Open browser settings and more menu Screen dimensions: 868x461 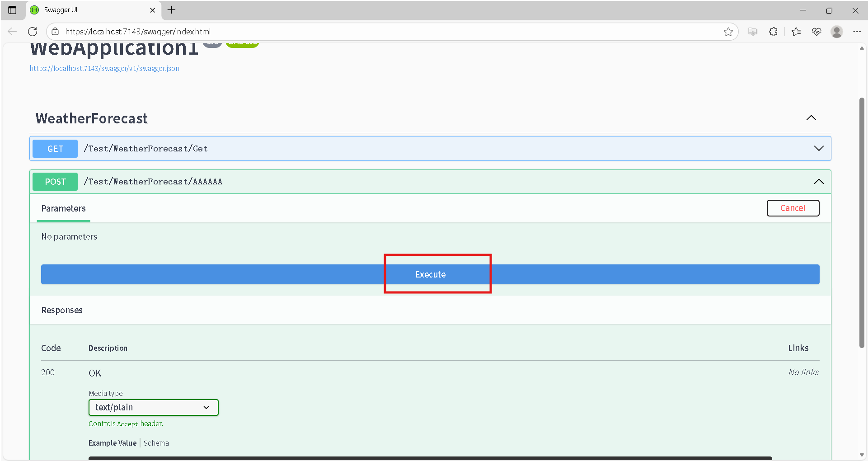pos(857,32)
